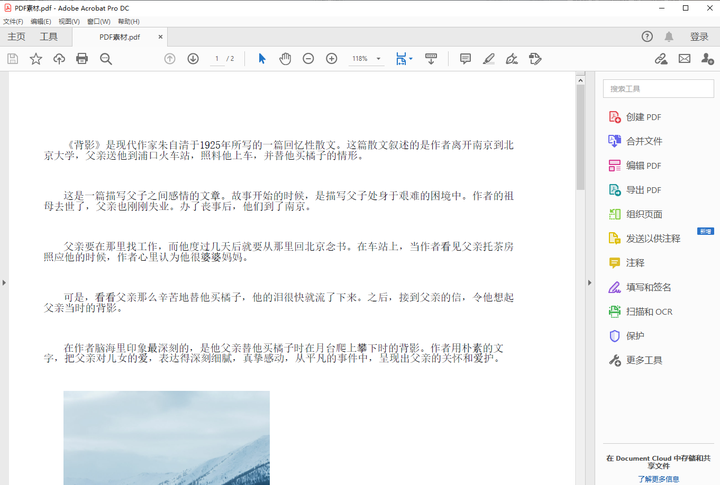Screen dimensions: 720x485
Task: Open the sign document pen icon
Action: coord(512,59)
